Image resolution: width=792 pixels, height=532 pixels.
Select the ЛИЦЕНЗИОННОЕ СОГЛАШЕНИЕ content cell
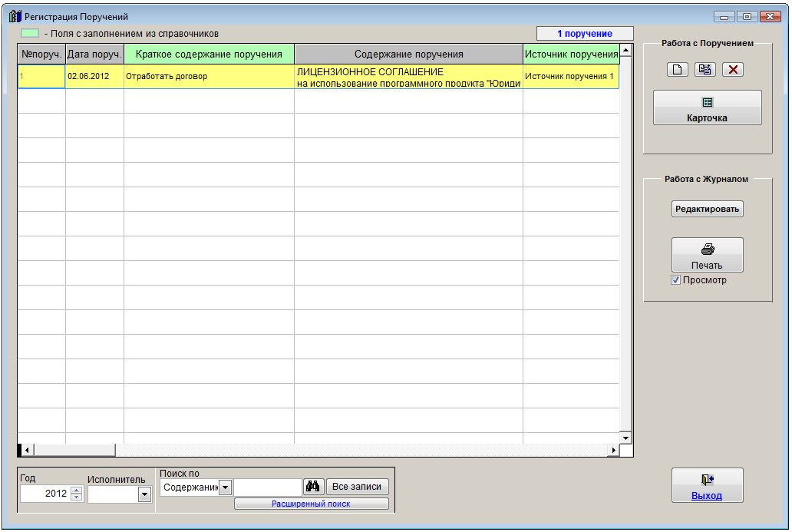coord(408,76)
